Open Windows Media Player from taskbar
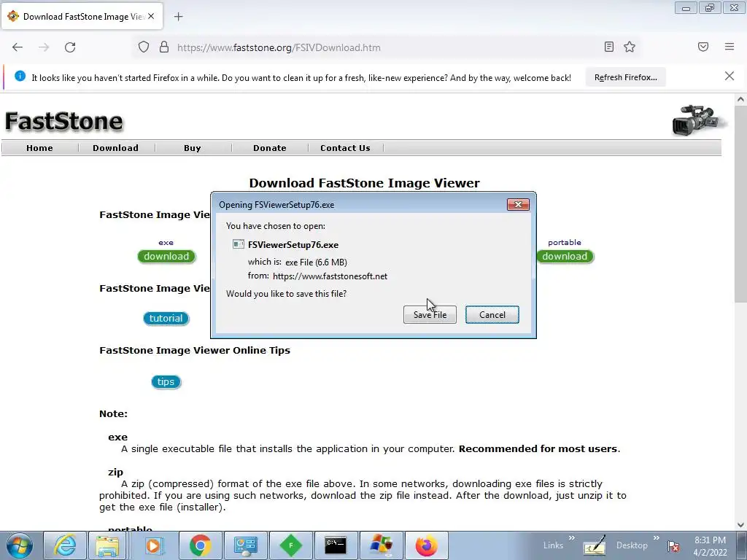The image size is (747, 560). point(153,545)
